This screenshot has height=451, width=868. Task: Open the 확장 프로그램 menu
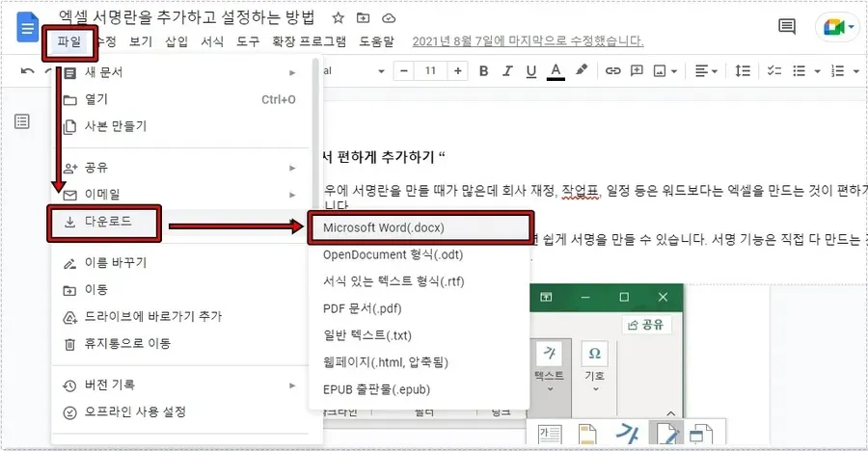coord(309,41)
